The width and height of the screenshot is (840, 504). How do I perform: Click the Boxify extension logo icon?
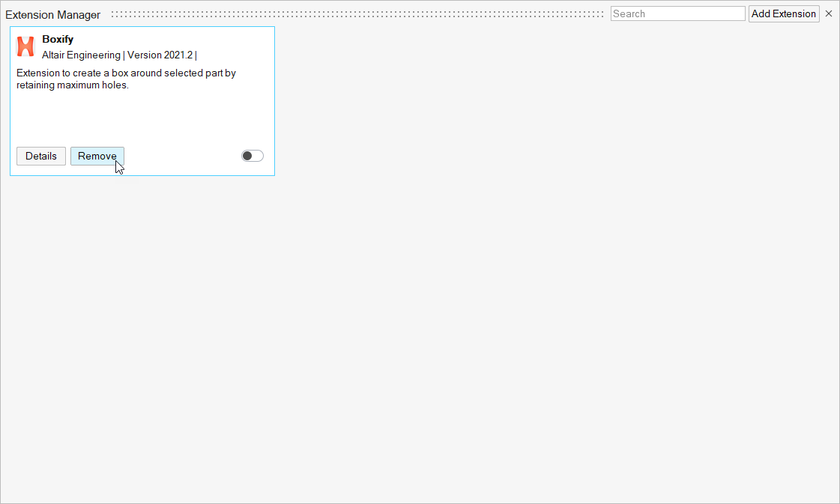click(x=25, y=46)
